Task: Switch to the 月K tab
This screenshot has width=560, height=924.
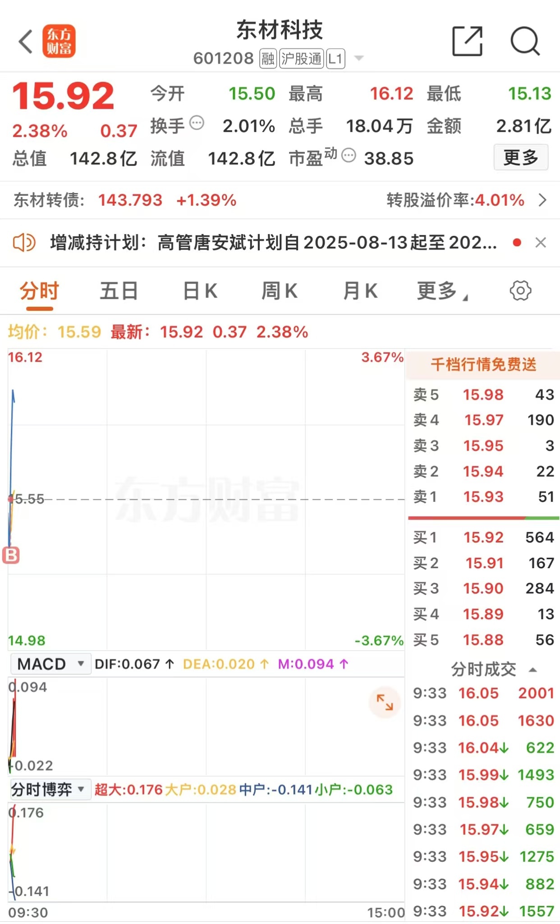Action: click(360, 291)
